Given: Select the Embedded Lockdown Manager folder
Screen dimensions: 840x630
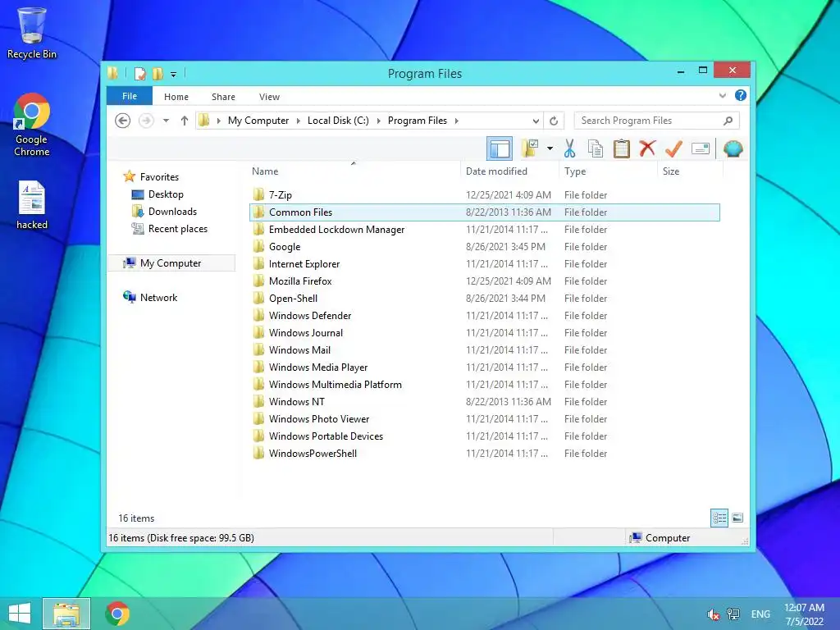Looking at the screenshot, I should point(336,230).
